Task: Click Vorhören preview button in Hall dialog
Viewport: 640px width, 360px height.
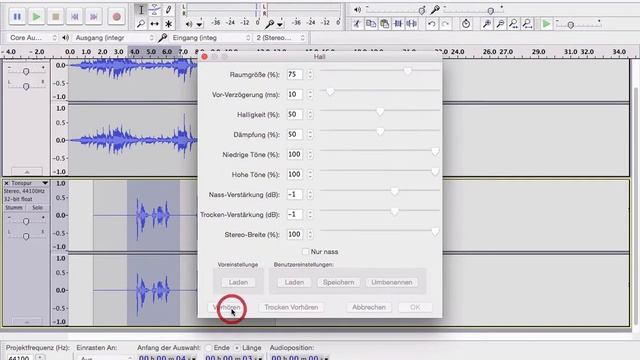Action: [227, 307]
